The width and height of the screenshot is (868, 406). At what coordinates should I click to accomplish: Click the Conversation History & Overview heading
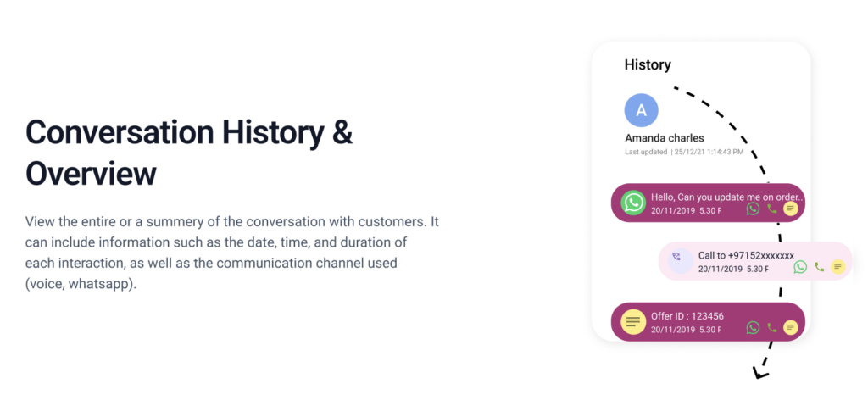pos(189,153)
